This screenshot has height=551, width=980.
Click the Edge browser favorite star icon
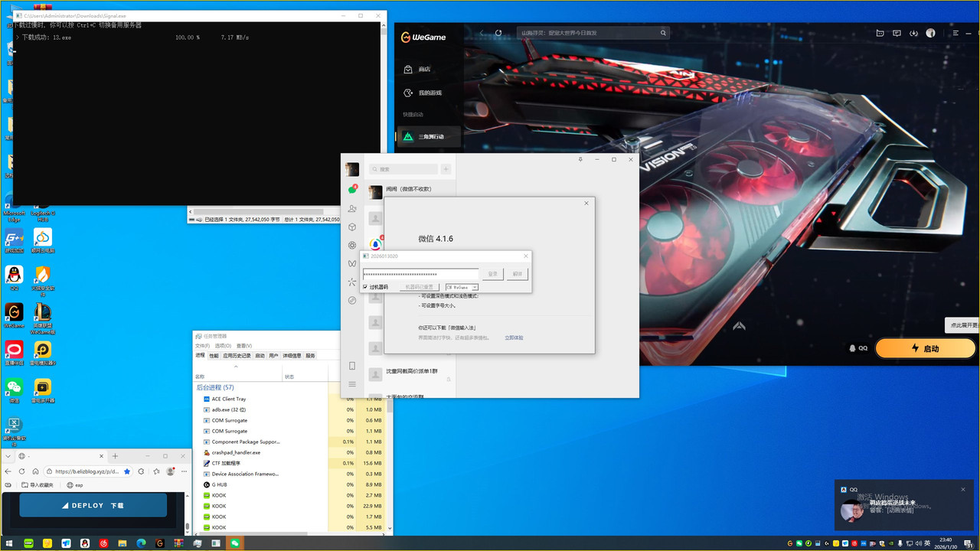(x=127, y=471)
